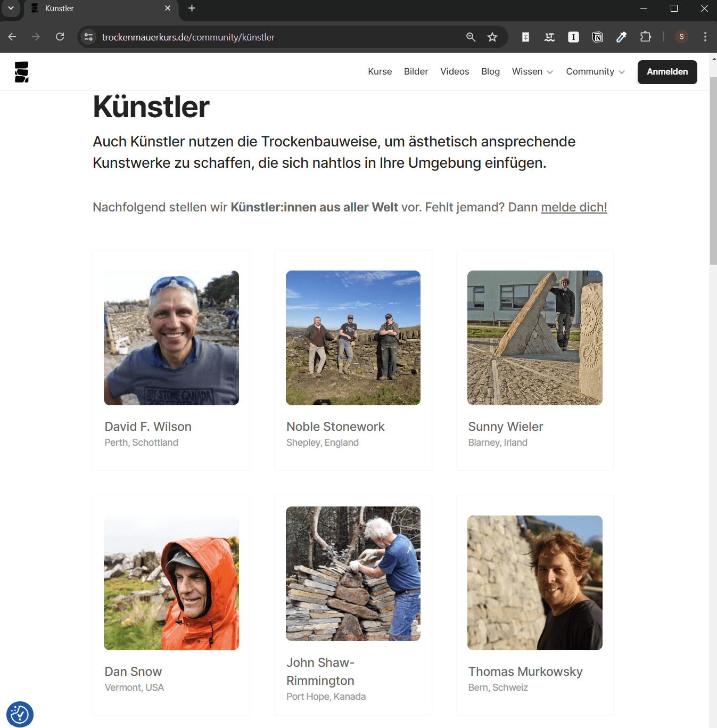The width and height of the screenshot is (717, 728).
Task: Click the Anmelden button
Action: click(x=667, y=72)
